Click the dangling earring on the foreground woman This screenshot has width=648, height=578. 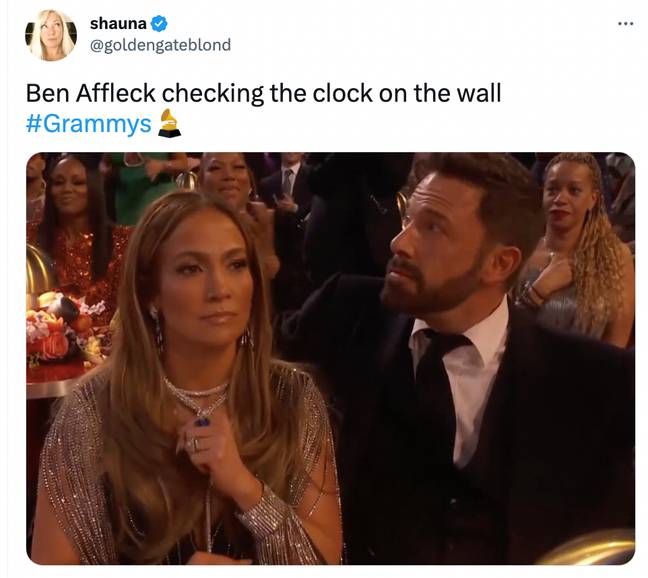coord(157,326)
